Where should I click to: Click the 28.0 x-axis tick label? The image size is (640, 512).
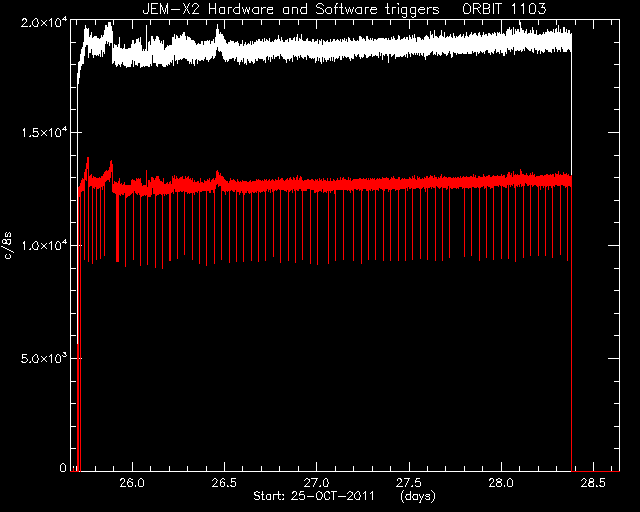click(501, 483)
